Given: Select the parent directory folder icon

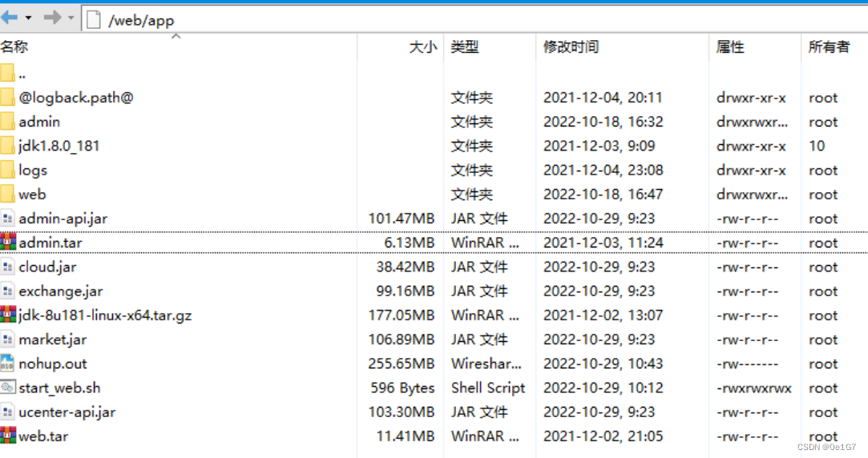Looking at the screenshot, I should click(7, 73).
